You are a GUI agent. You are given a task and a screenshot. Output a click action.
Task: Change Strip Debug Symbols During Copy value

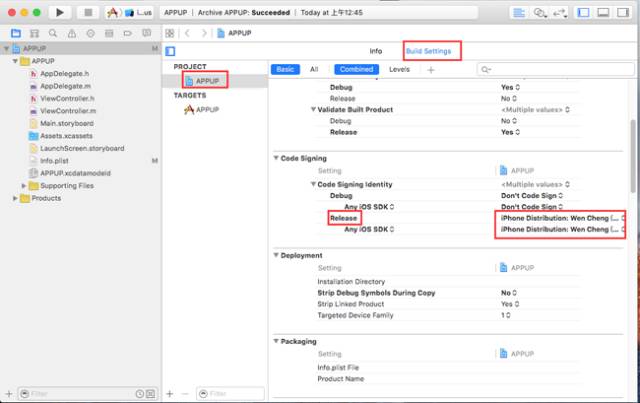click(509, 293)
